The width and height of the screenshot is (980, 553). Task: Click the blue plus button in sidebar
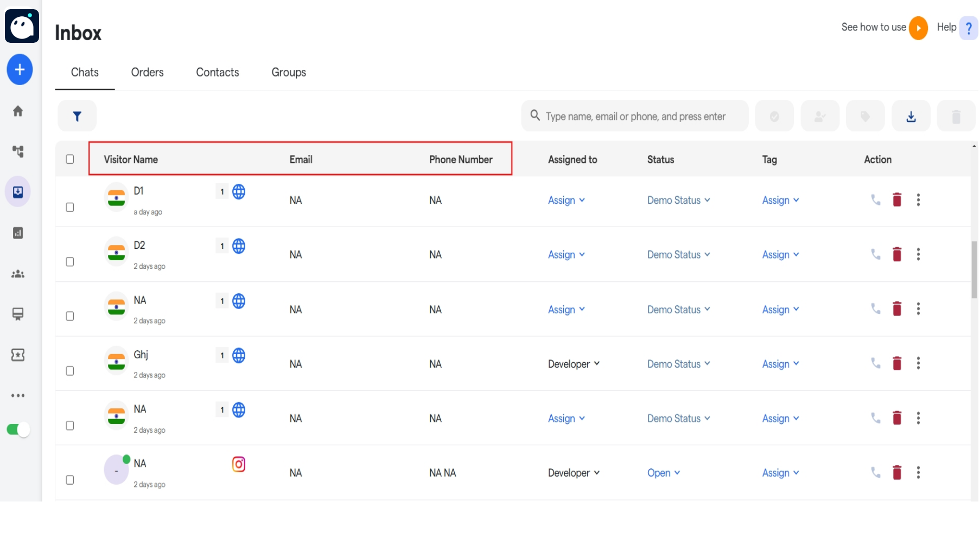(20, 69)
